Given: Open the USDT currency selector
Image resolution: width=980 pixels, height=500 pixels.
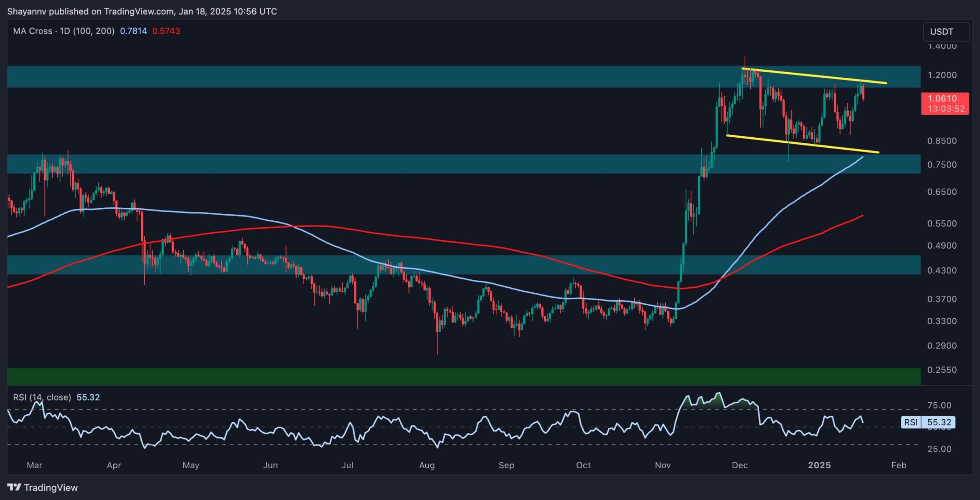Looking at the screenshot, I should [x=946, y=32].
